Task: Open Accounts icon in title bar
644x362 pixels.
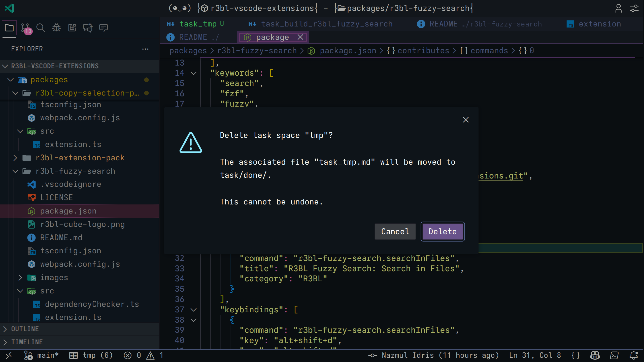Action: pyautogui.click(x=618, y=8)
